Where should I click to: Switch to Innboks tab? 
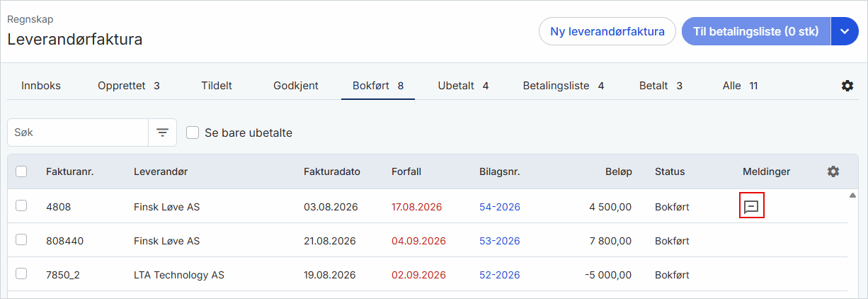click(41, 86)
